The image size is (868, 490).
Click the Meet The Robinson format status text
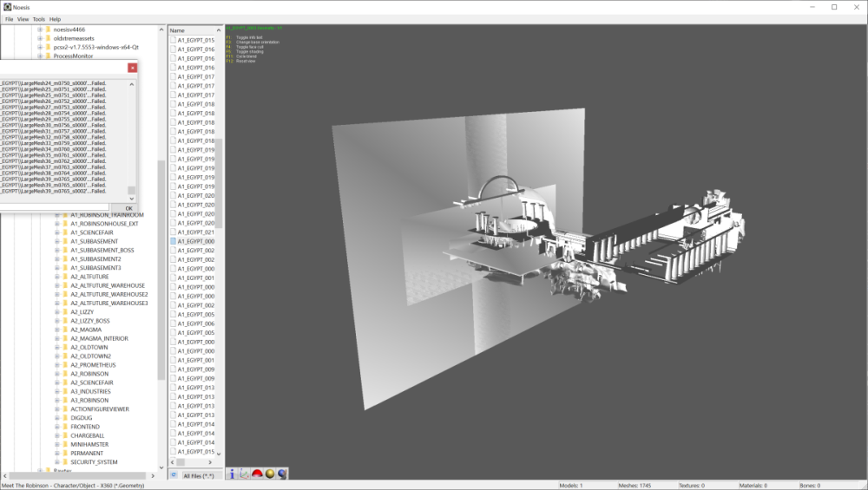tap(73, 486)
